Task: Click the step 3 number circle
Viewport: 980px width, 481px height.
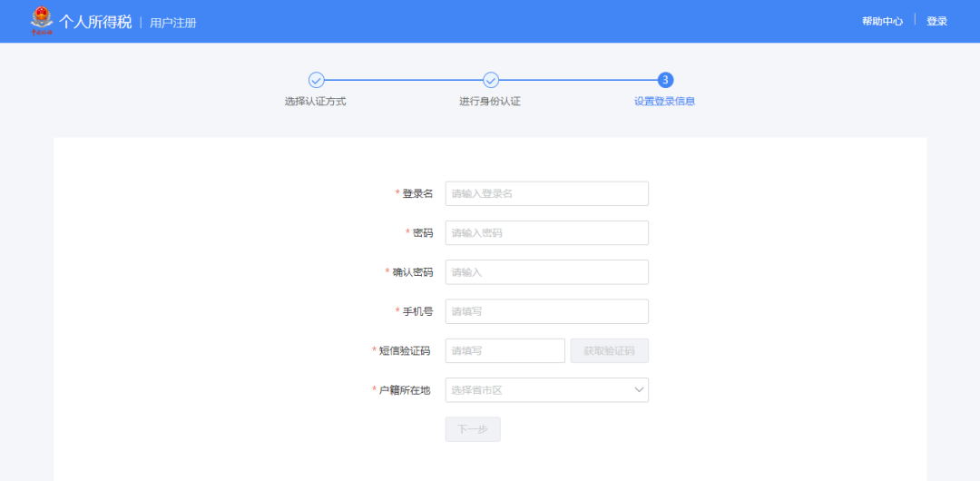Action: coord(665,80)
